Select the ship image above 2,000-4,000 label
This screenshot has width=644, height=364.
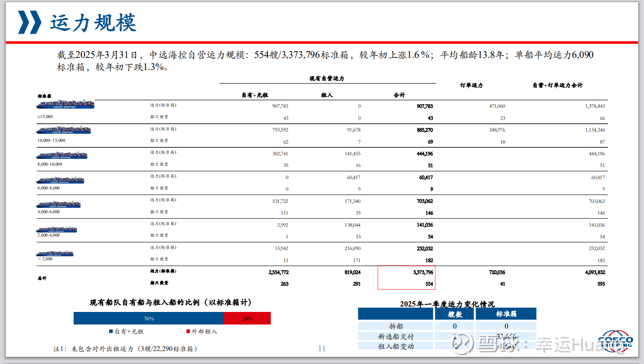point(57,229)
